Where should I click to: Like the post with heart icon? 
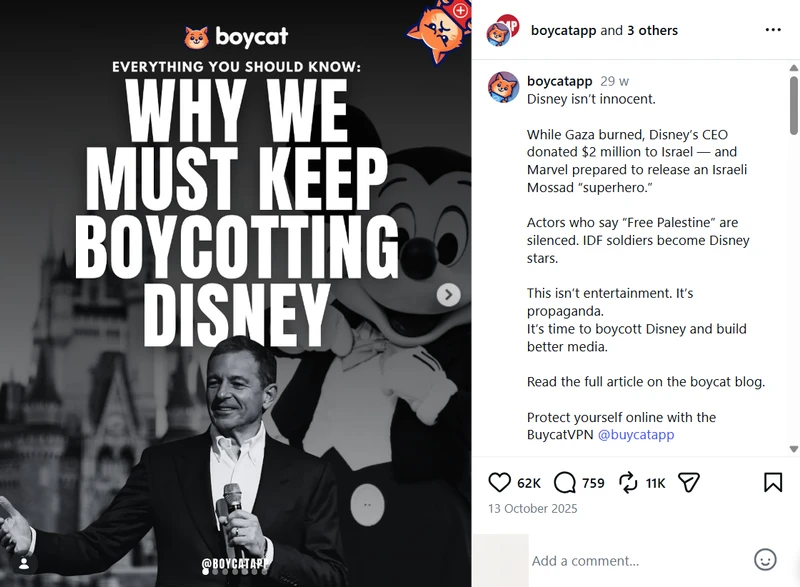pyautogui.click(x=499, y=482)
